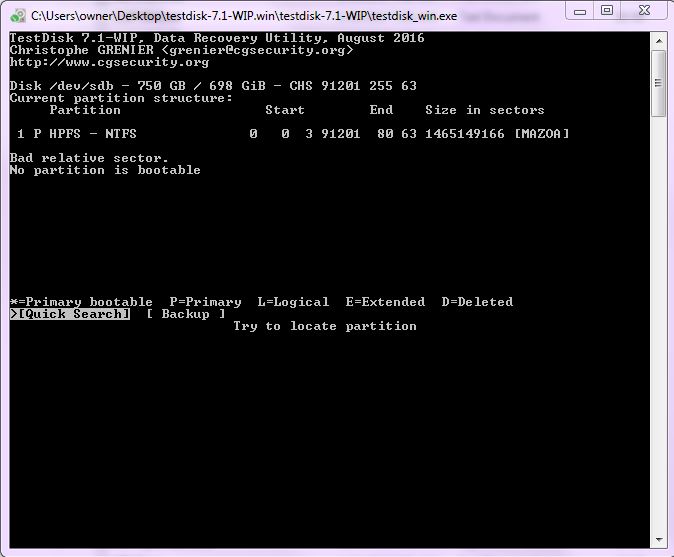
Task: Click the vertical scrollbar thumb
Action: pyautogui.click(x=659, y=83)
